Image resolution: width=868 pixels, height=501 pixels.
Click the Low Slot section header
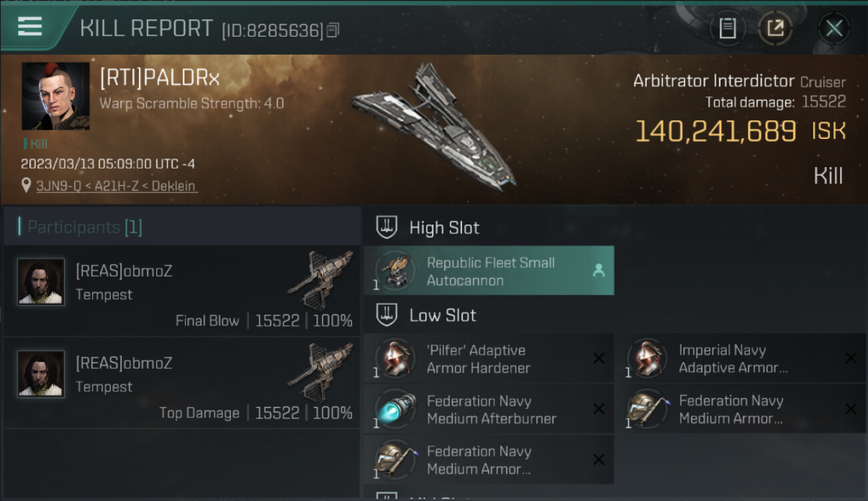(443, 315)
